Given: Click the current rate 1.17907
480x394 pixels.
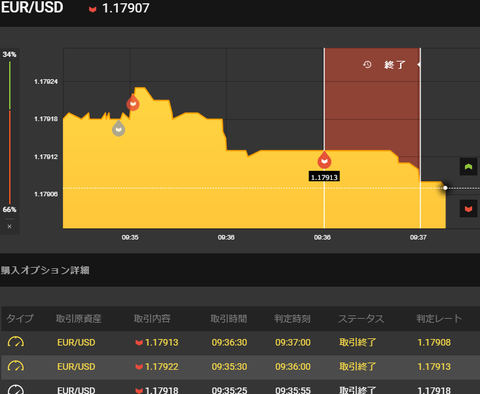Looking at the screenshot, I should 126,8.
